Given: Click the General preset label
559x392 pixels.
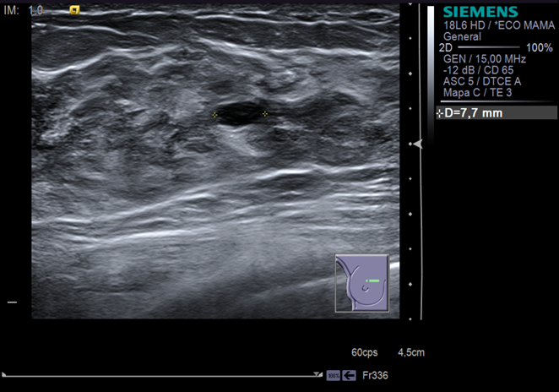Looking at the screenshot, I should (x=462, y=36).
